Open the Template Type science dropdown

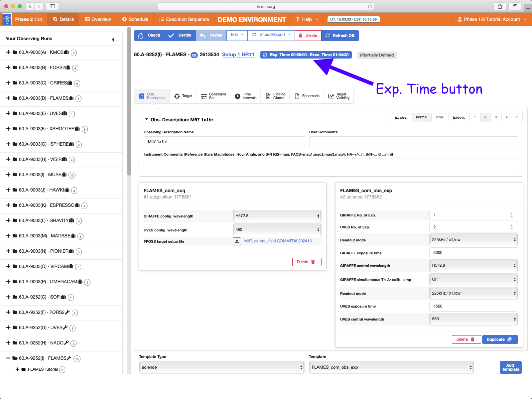(221, 367)
